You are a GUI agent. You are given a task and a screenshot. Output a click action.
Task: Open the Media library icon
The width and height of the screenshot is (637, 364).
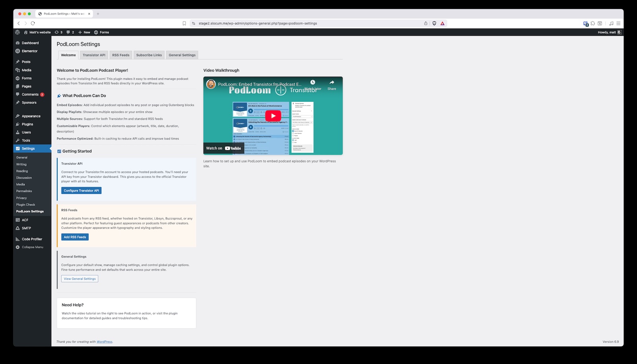(18, 70)
